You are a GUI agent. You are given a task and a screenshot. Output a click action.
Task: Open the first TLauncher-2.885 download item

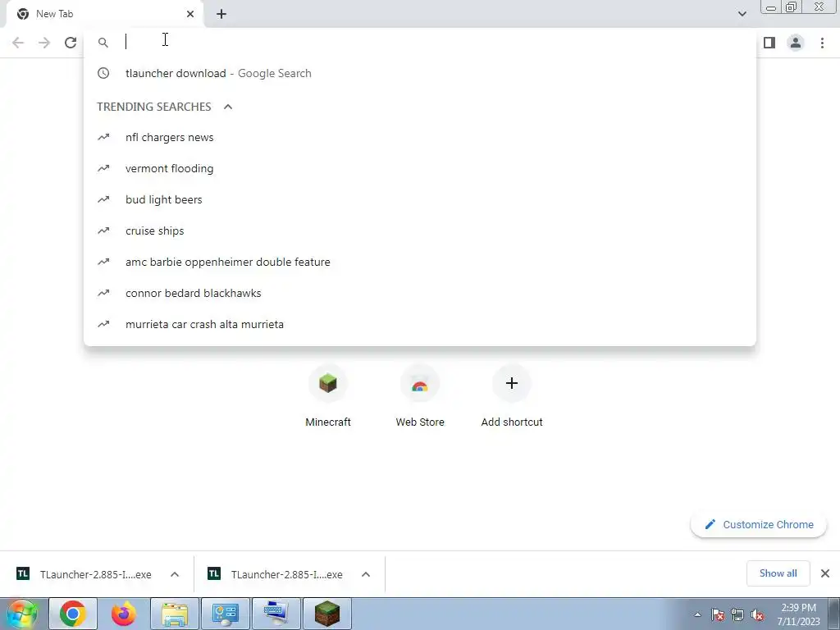tap(85, 574)
